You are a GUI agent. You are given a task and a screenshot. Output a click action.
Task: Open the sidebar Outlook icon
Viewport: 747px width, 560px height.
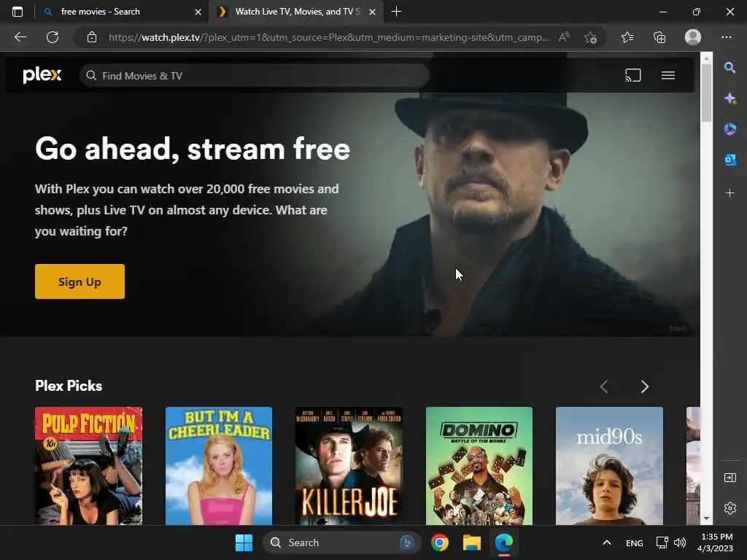[729, 160]
